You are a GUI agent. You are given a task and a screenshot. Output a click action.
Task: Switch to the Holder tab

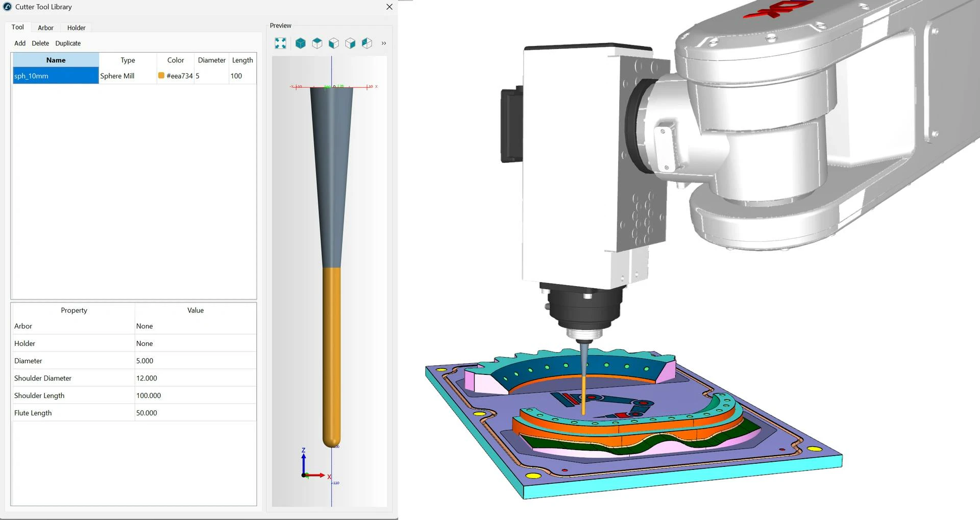(76, 28)
